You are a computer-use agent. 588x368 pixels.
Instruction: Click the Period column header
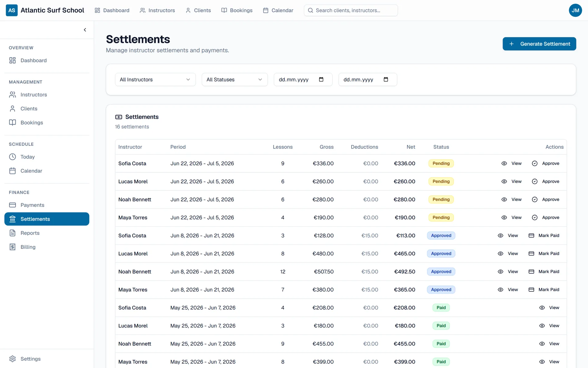178,147
